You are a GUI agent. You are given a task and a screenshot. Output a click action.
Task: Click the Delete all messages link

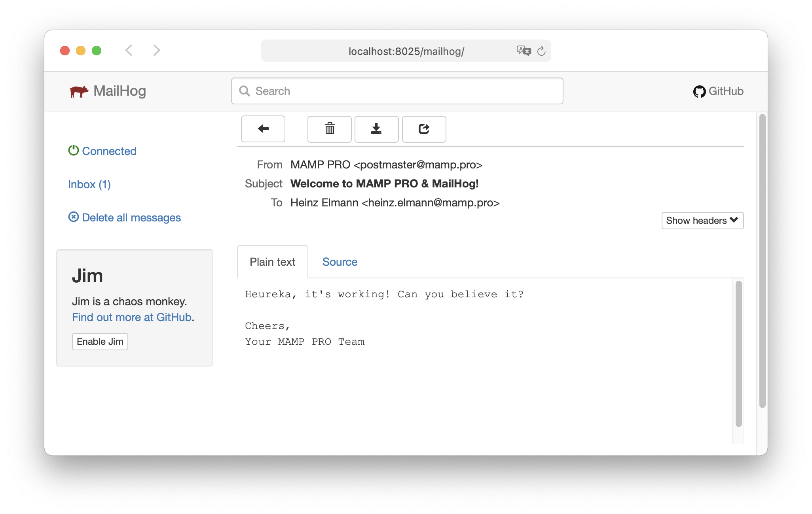(x=131, y=217)
